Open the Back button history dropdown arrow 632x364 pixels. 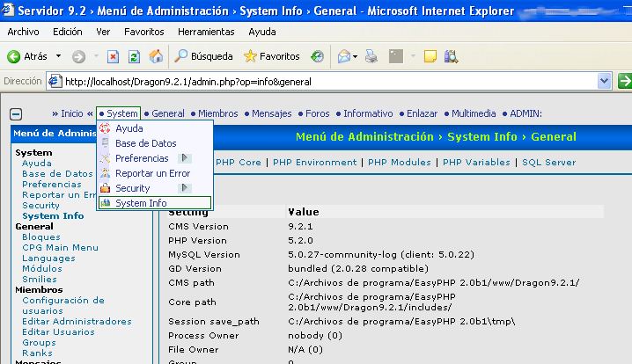[x=58, y=56]
